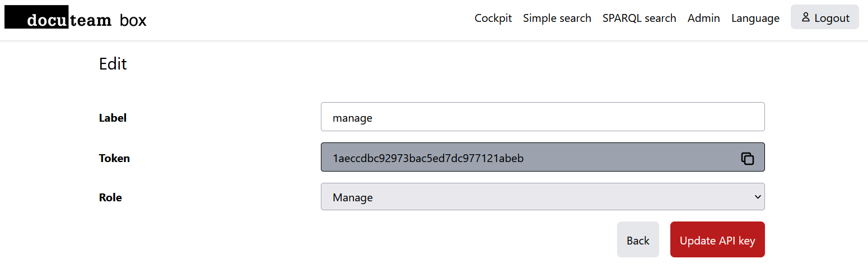This screenshot has height=277, width=868.
Task: Copy the API token to clipboard
Action: [x=747, y=159]
